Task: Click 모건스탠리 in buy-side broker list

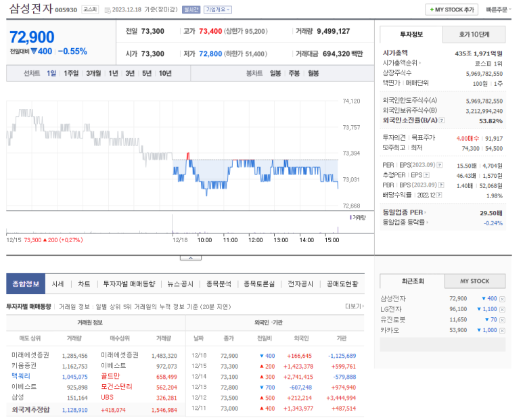Action: click(x=117, y=387)
